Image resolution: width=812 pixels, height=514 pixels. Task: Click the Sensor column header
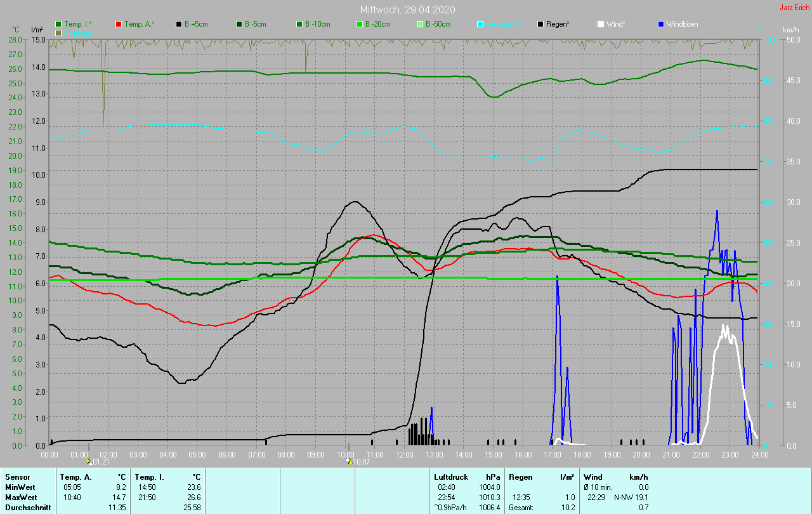[x=17, y=477]
